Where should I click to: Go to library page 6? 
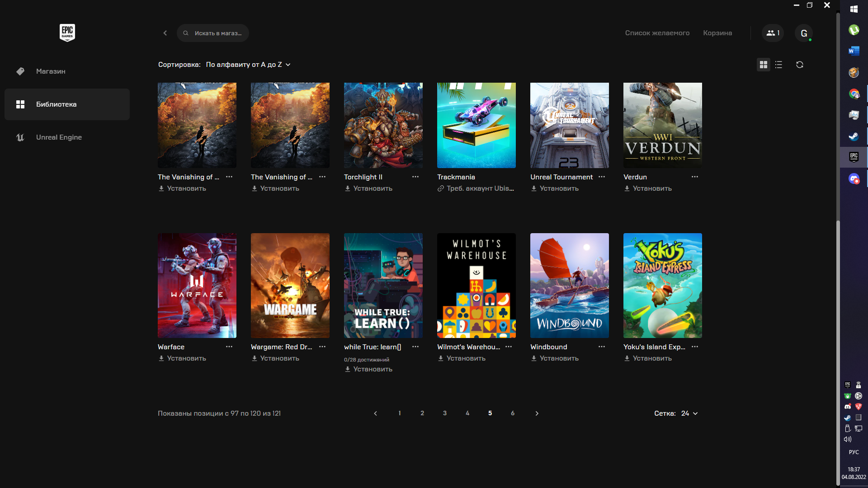pyautogui.click(x=513, y=413)
